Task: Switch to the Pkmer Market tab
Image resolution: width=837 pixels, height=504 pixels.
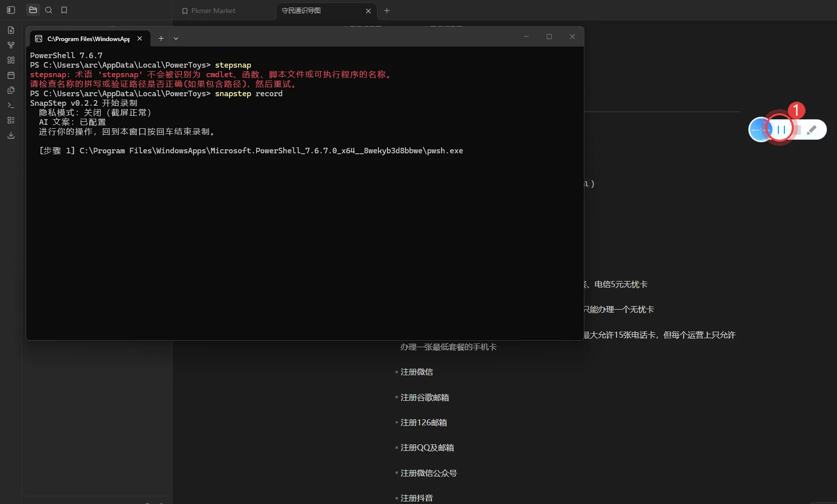Action: [x=213, y=11]
